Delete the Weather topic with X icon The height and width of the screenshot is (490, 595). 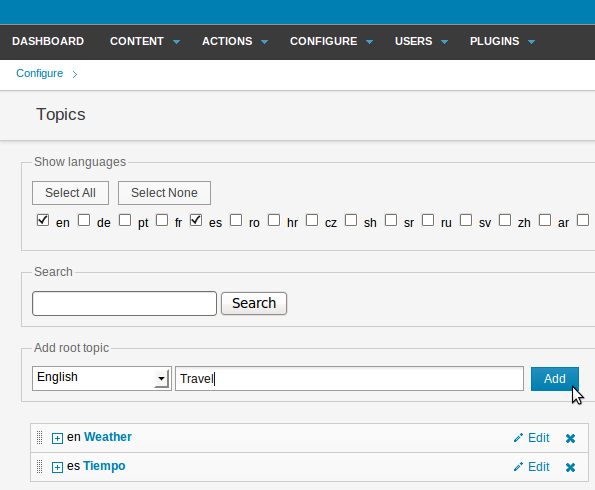point(570,438)
